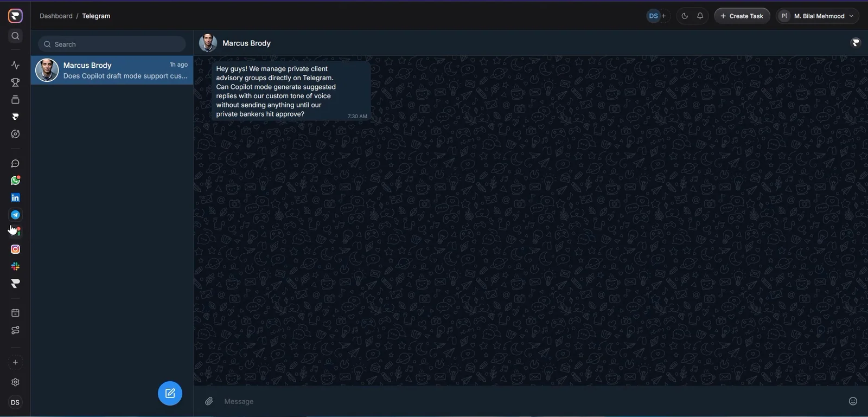Focus the Message input box
The width and height of the screenshot is (868, 417).
click(532, 401)
